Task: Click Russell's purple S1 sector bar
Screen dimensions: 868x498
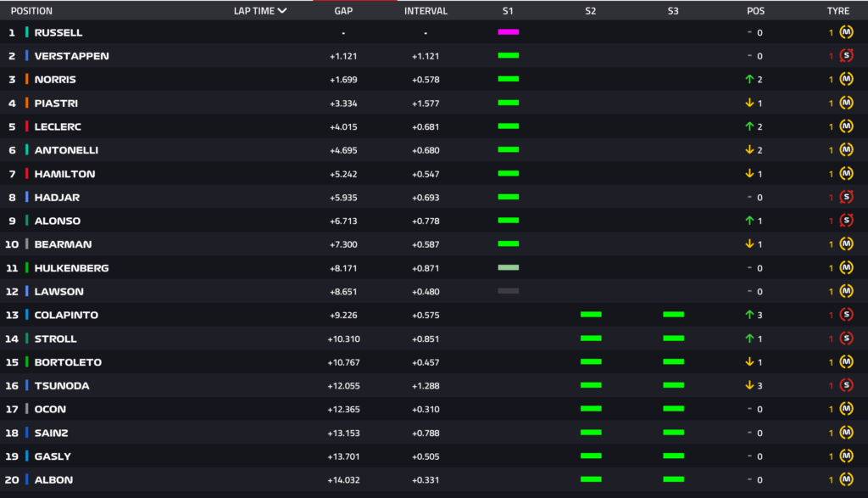Action: pyautogui.click(x=507, y=32)
